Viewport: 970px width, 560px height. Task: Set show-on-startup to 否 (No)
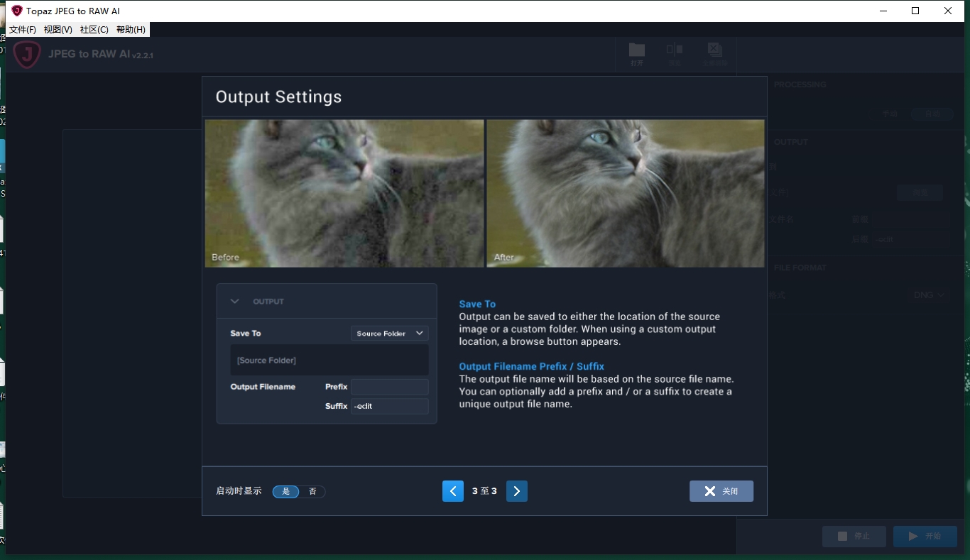point(312,491)
